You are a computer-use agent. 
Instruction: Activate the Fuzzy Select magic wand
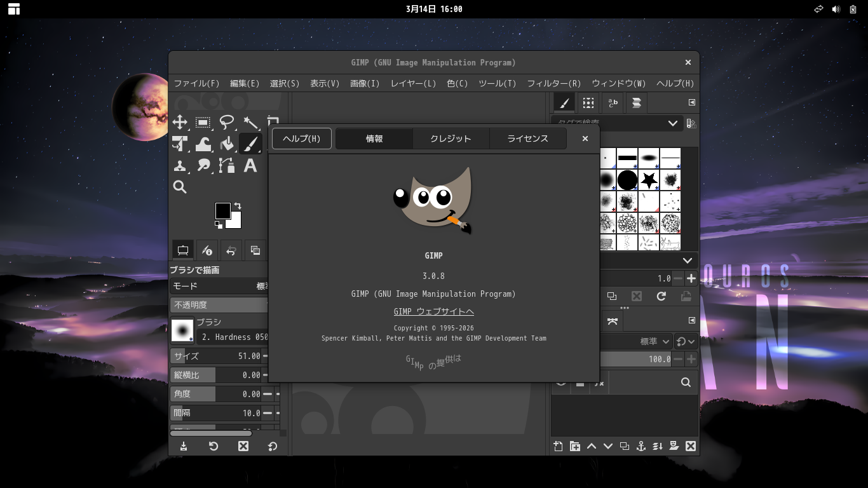(x=250, y=123)
